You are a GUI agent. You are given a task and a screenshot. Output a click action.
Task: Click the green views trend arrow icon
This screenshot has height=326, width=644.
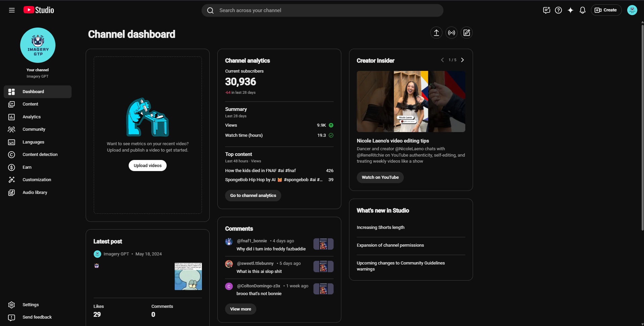click(331, 125)
